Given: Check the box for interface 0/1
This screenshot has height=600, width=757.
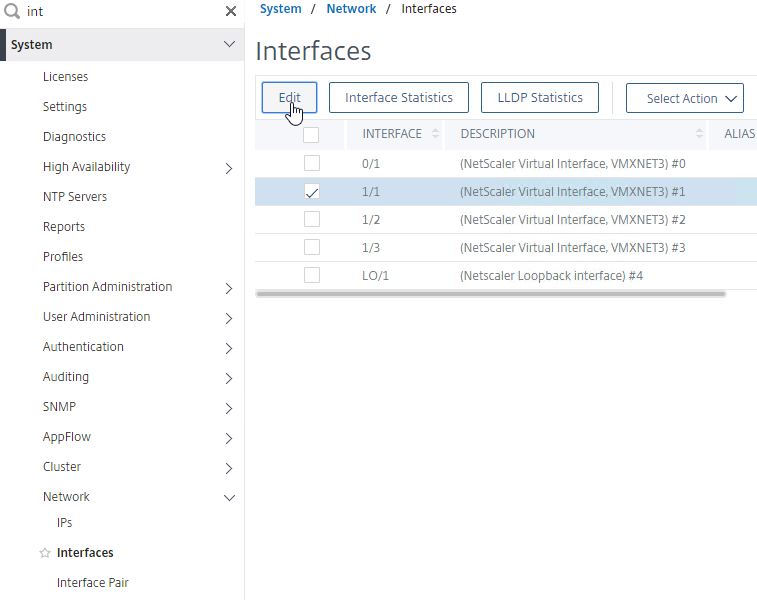Looking at the screenshot, I should point(312,163).
